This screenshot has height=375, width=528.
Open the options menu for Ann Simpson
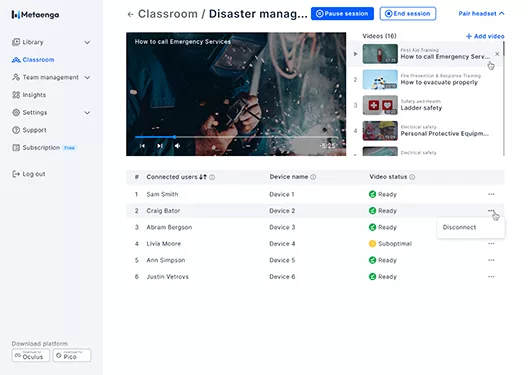[x=491, y=260]
